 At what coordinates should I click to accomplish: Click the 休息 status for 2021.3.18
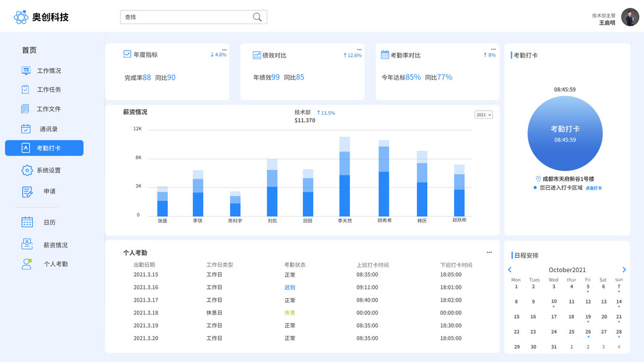click(x=290, y=313)
